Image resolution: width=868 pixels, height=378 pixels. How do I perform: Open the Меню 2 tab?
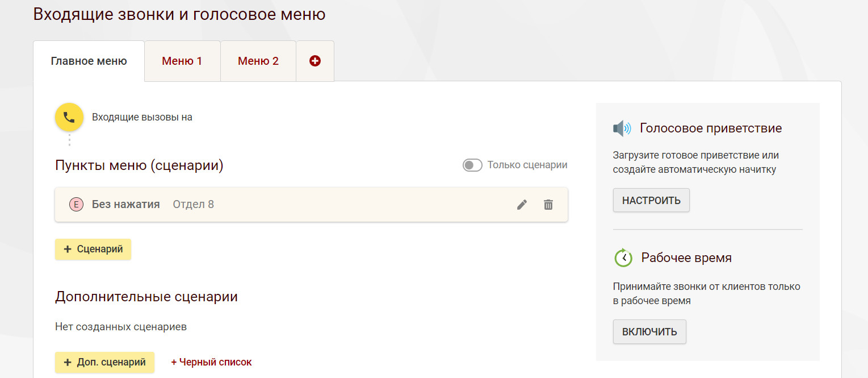(x=258, y=61)
